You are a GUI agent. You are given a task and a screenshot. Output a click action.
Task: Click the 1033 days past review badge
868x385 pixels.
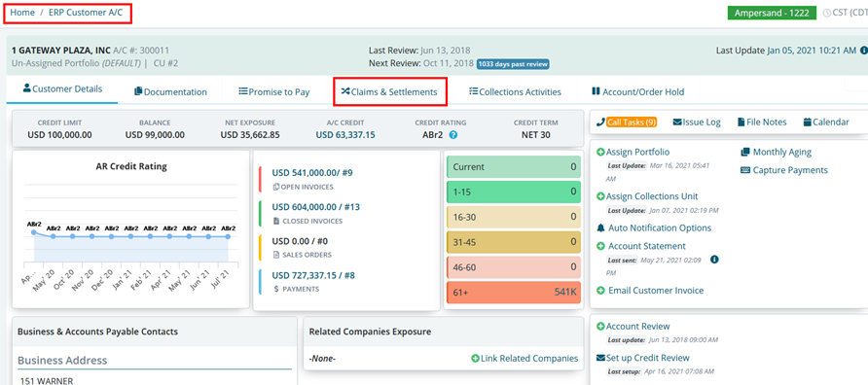pyautogui.click(x=513, y=63)
